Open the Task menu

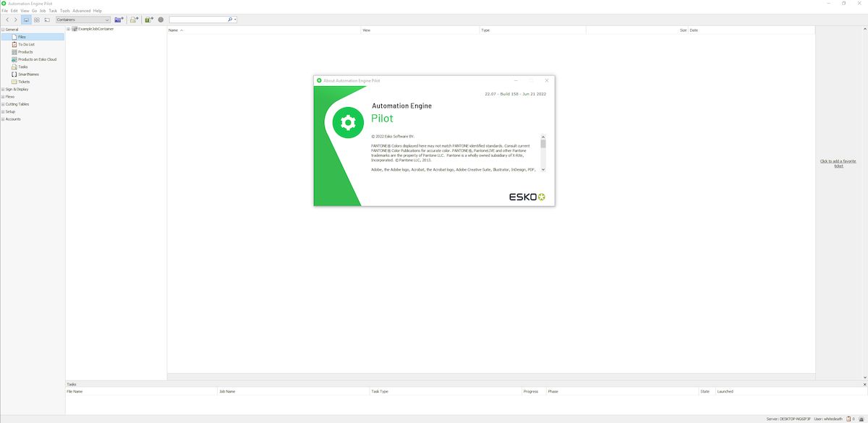pos(53,11)
